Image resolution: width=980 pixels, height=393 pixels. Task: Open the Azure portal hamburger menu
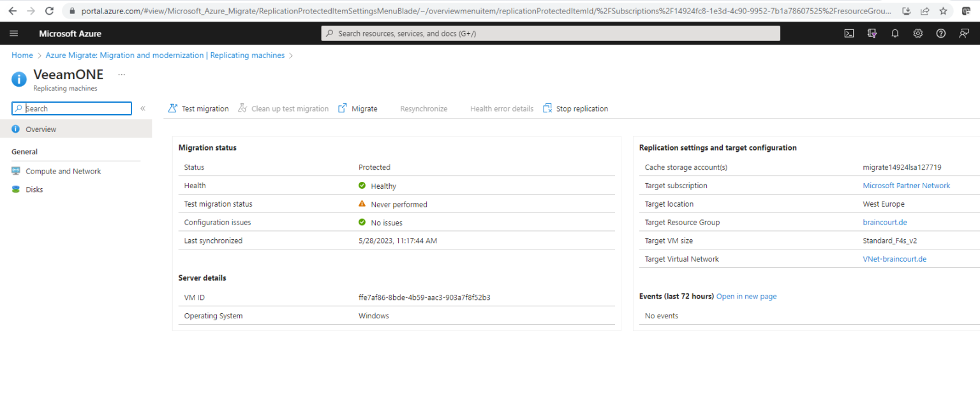pos(13,33)
